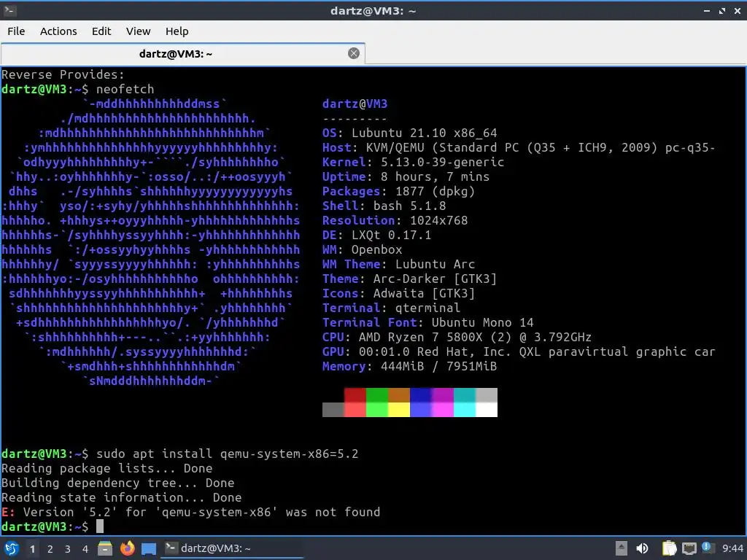Image resolution: width=747 pixels, height=560 pixels.
Task: Click the 'dartz@VM3' neofetch header text
Action: (355, 104)
